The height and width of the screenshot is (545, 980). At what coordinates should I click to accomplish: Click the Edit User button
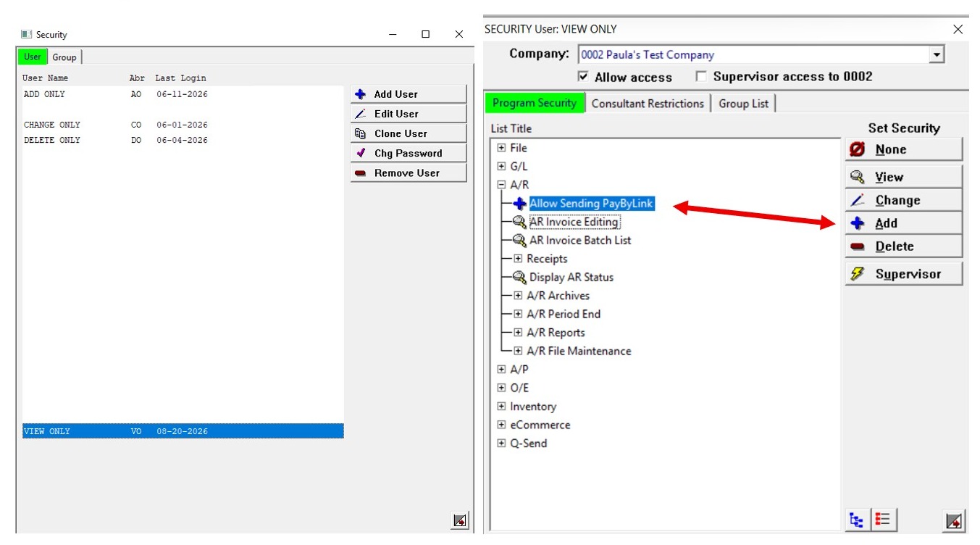click(x=409, y=114)
